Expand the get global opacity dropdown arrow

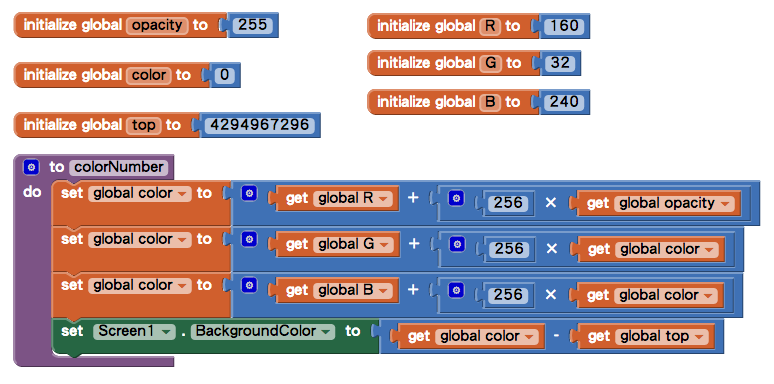tap(725, 204)
